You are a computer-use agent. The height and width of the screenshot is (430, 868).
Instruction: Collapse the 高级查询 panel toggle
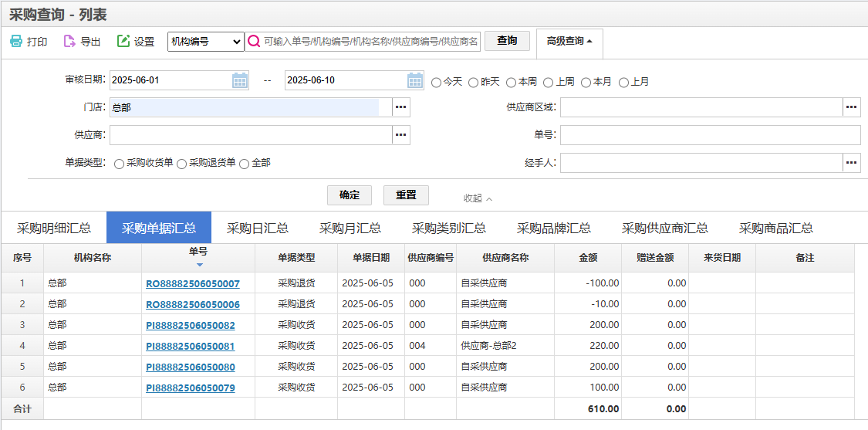pyautogui.click(x=569, y=42)
